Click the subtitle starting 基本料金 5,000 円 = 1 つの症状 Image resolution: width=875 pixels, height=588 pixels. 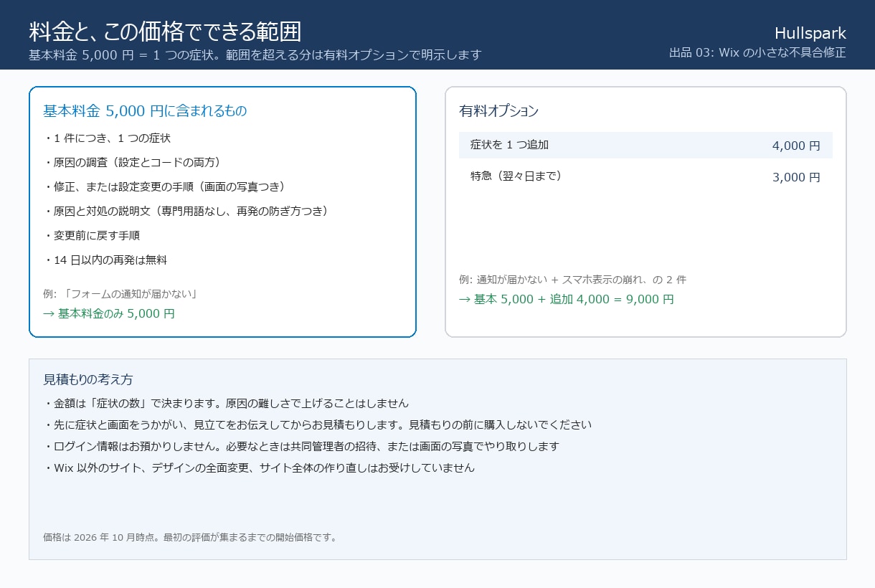click(255, 55)
